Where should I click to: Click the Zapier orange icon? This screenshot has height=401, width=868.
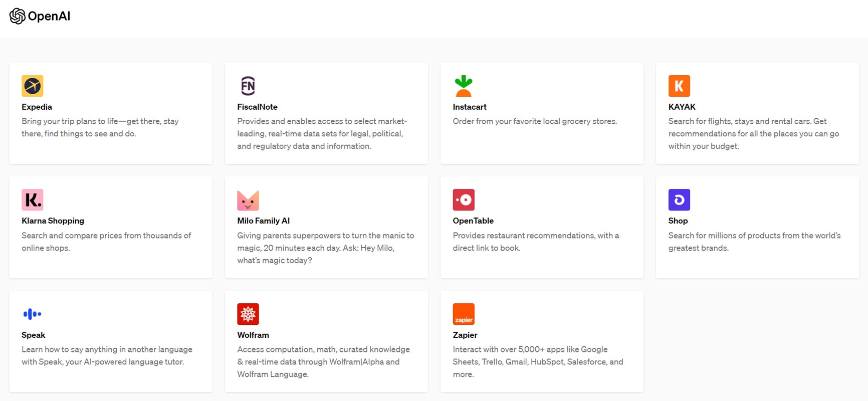pos(464,314)
